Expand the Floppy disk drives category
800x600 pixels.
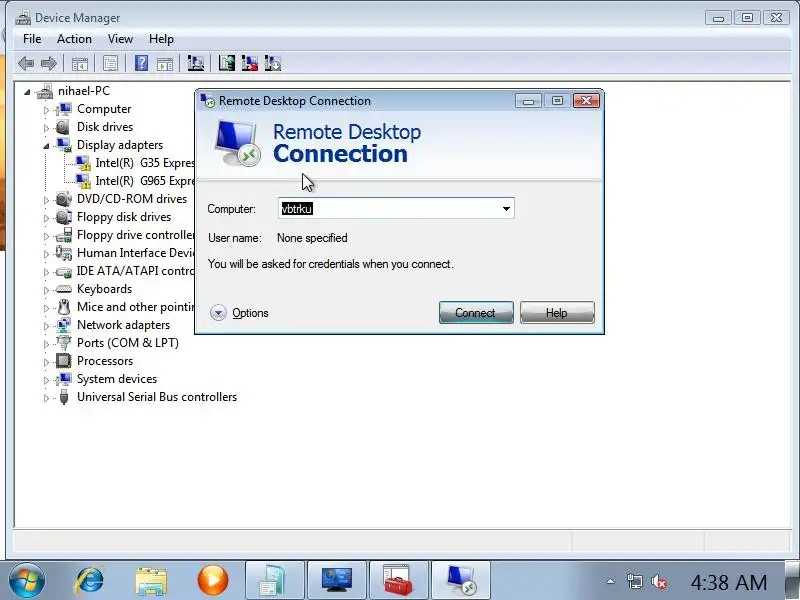tap(46, 218)
